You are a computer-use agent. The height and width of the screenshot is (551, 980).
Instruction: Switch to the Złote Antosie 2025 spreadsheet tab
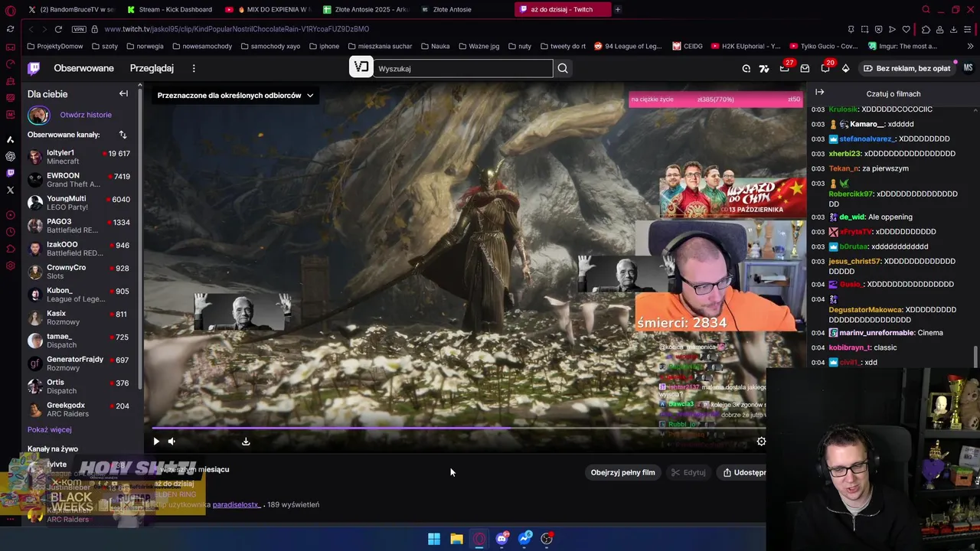(x=366, y=9)
